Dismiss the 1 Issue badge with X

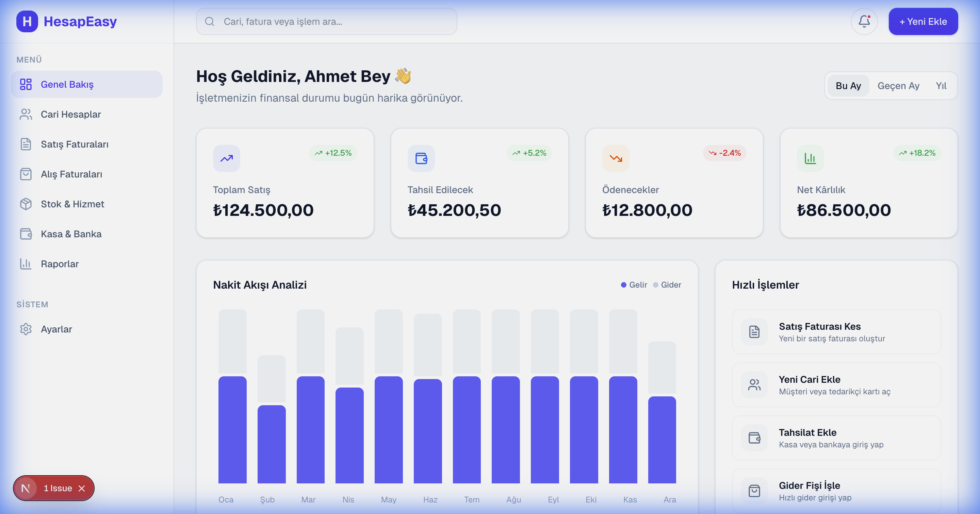81,488
